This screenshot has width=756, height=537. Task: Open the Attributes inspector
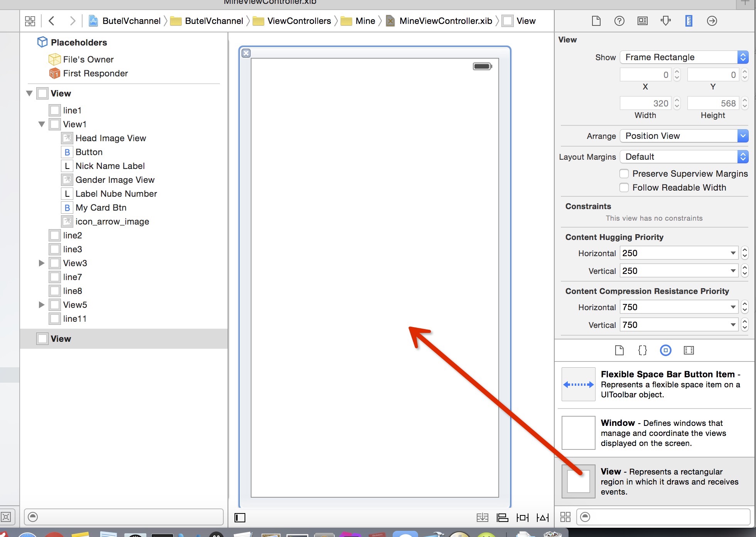[665, 21]
